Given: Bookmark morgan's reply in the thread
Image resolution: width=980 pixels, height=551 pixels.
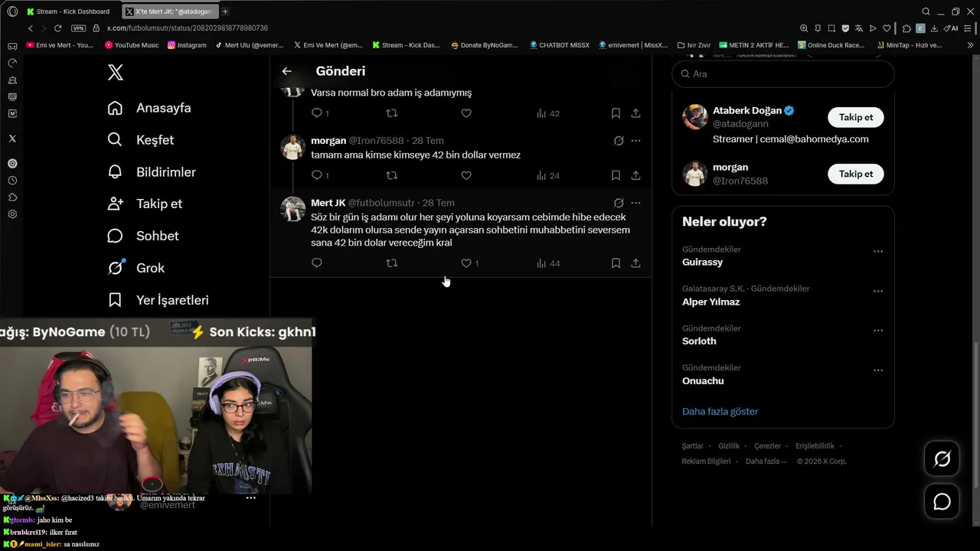Looking at the screenshot, I should [616, 175].
